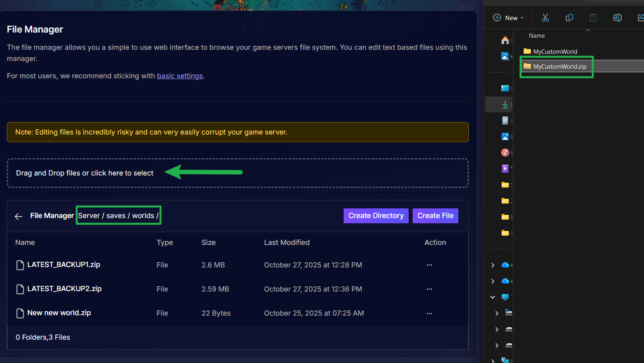Open action menu for LATEST_BACKUP1.zip

click(x=429, y=265)
